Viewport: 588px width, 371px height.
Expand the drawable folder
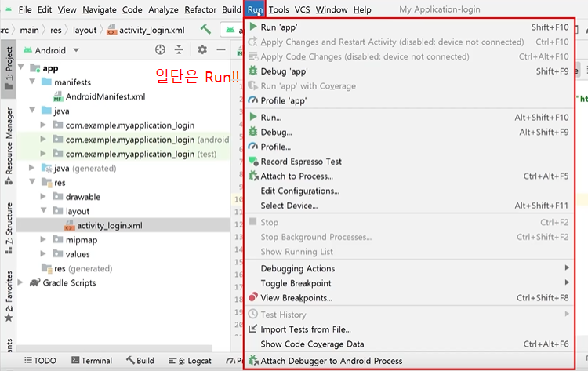coord(43,196)
